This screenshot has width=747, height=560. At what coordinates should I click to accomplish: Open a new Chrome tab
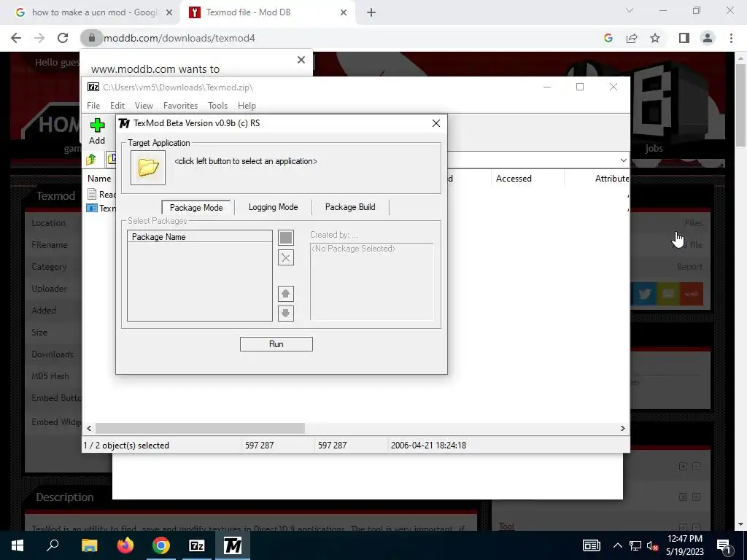click(x=371, y=12)
